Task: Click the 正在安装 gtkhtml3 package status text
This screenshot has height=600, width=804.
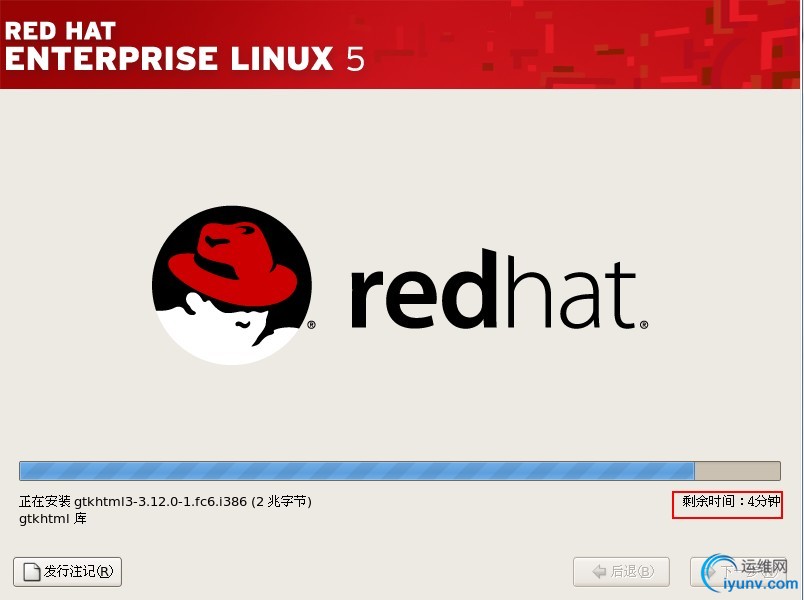Action: [165, 501]
